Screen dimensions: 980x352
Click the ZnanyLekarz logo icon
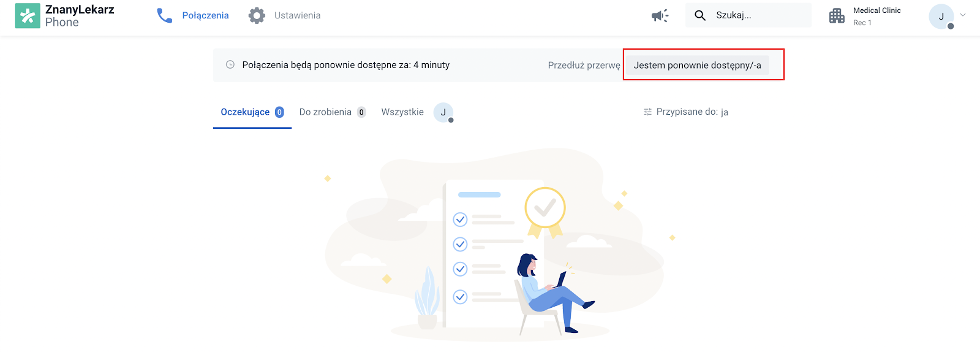click(x=28, y=16)
